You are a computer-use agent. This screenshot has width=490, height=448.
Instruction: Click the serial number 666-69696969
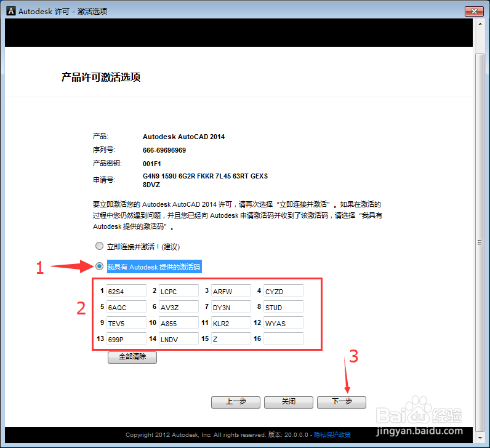click(x=164, y=150)
